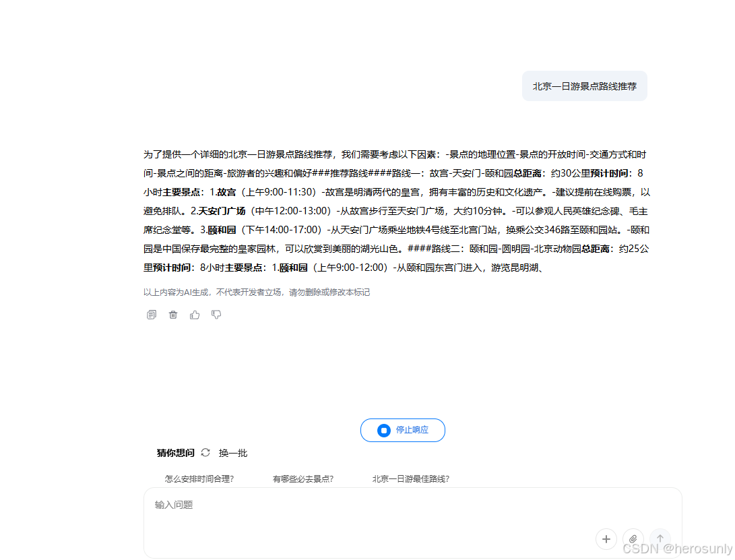The height and width of the screenshot is (560, 735).
Task: Click the stop circle icon in 停止响应
Action: (x=383, y=430)
